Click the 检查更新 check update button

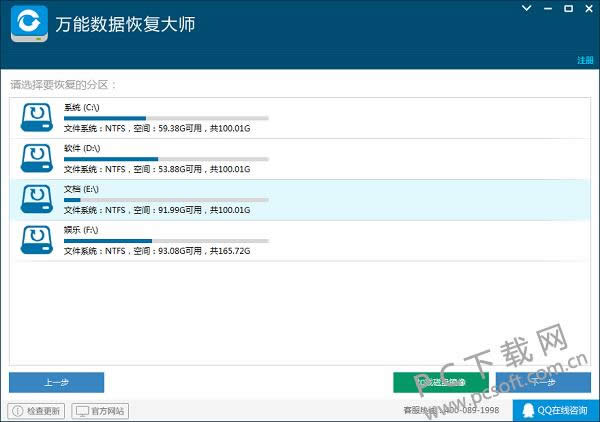point(36,411)
